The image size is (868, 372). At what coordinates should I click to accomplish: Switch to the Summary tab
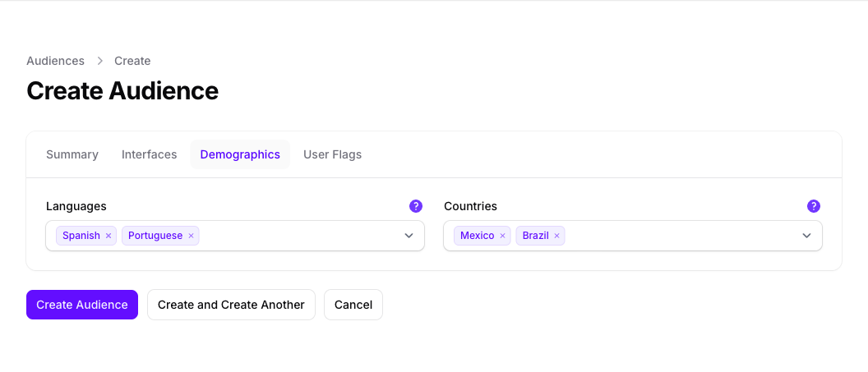point(72,154)
